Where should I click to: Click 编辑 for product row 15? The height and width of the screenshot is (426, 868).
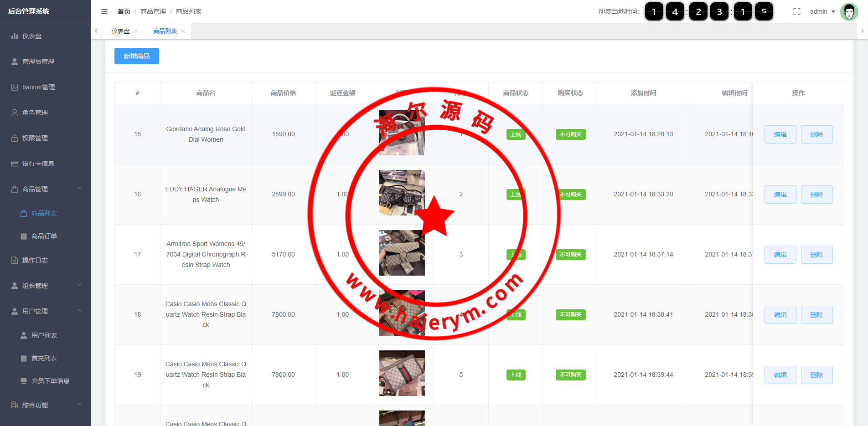tap(780, 134)
